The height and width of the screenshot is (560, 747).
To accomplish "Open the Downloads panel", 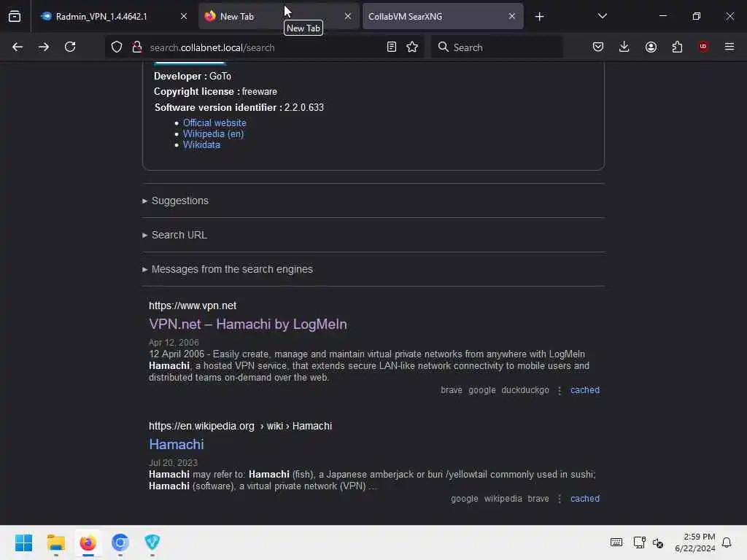I will pos(624,47).
